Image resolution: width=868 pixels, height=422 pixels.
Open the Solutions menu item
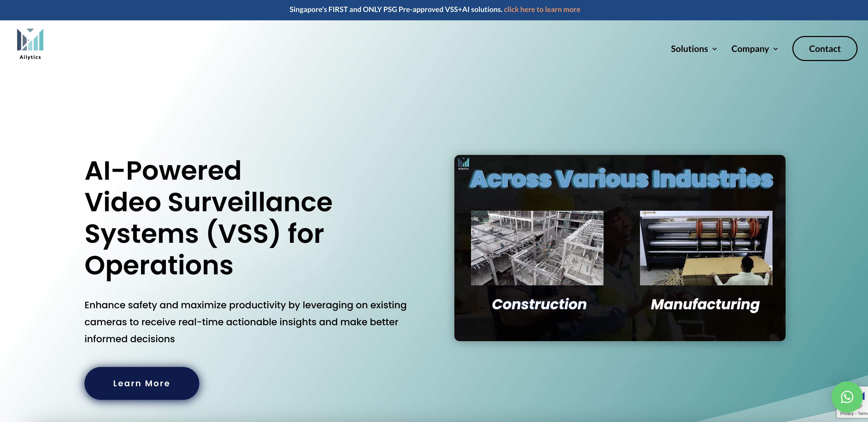point(689,49)
